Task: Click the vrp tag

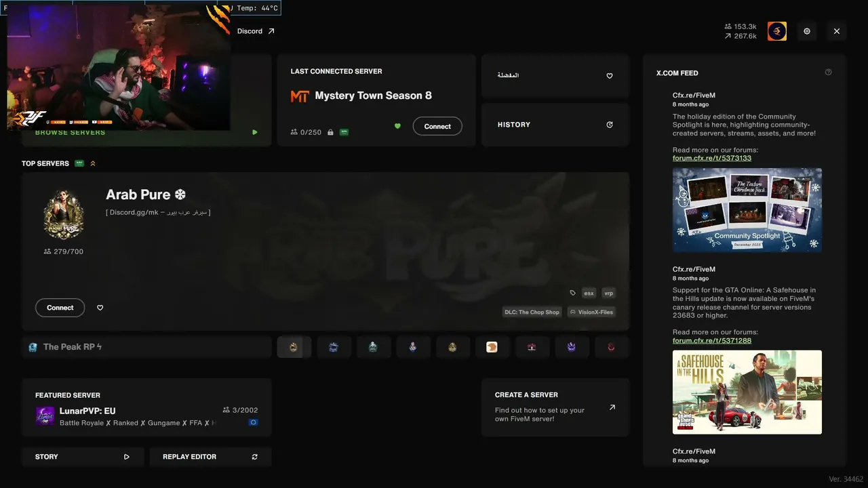Action: 608,293
